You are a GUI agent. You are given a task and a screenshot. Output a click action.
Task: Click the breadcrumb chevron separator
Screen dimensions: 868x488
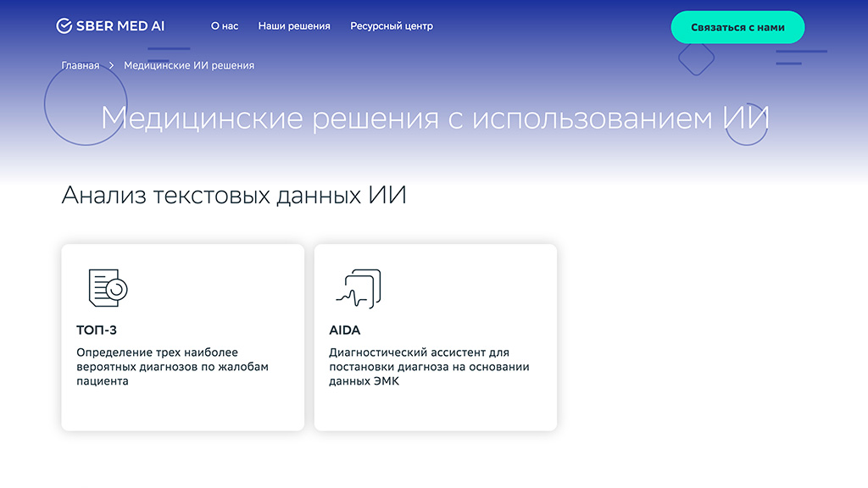(x=111, y=65)
